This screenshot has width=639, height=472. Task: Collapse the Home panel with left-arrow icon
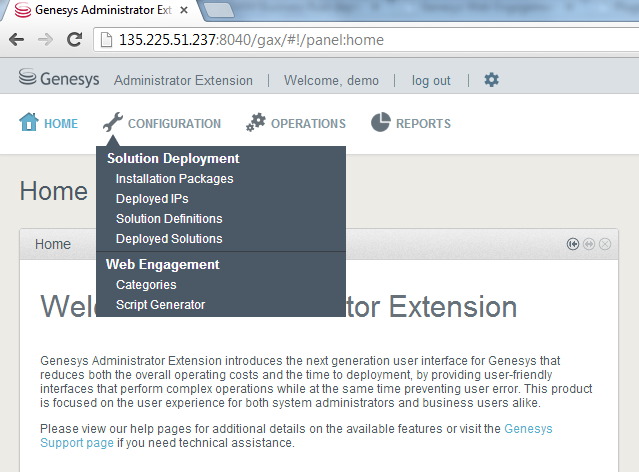click(x=573, y=244)
